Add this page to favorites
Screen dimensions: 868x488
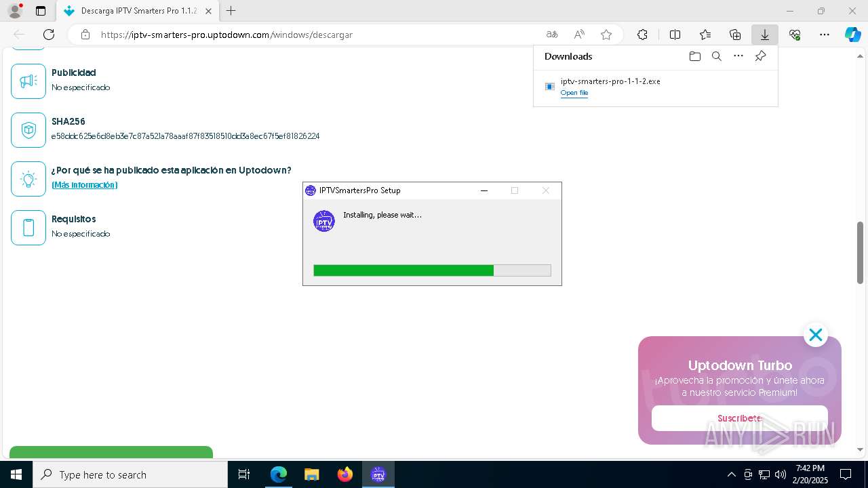click(x=606, y=35)
